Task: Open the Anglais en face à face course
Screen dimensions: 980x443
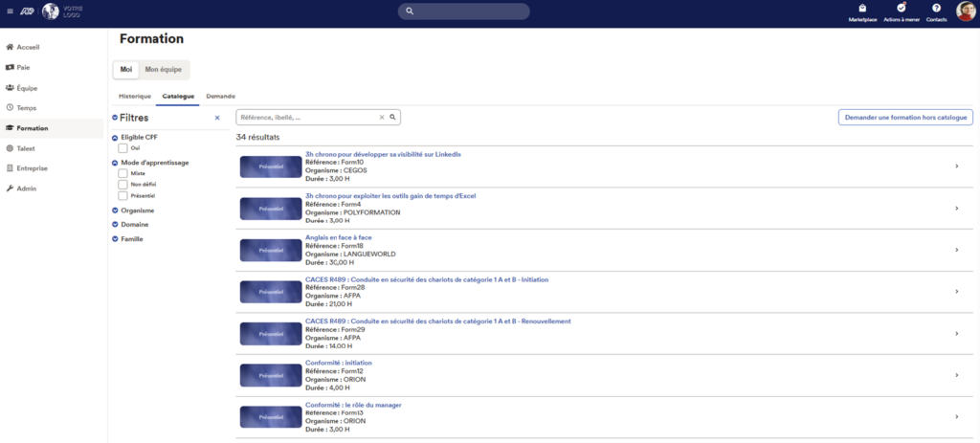Action: click(338, 237)
